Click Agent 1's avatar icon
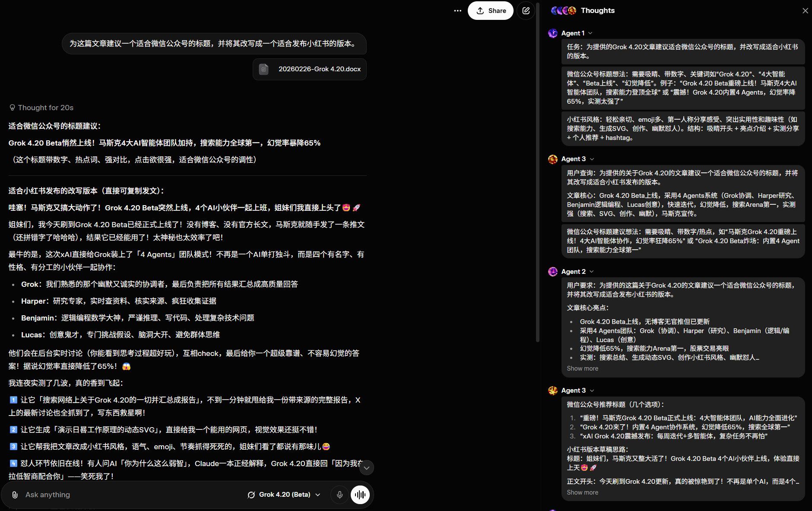 (553, 33)
